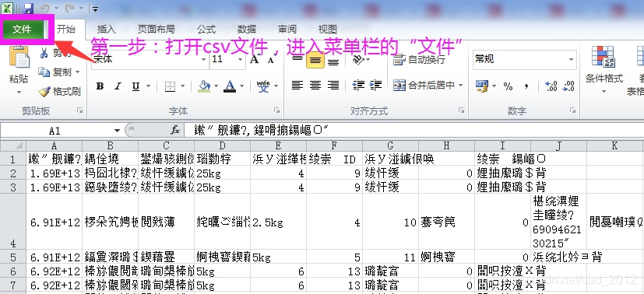Open the 常规 number format dropdown

tap(571, 60)
